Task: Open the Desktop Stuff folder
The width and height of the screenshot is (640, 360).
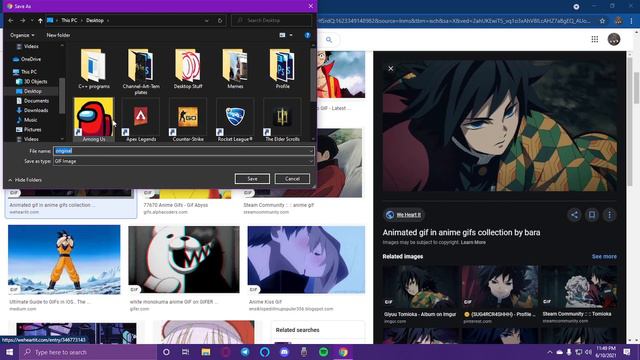Action: click(188, 69)
